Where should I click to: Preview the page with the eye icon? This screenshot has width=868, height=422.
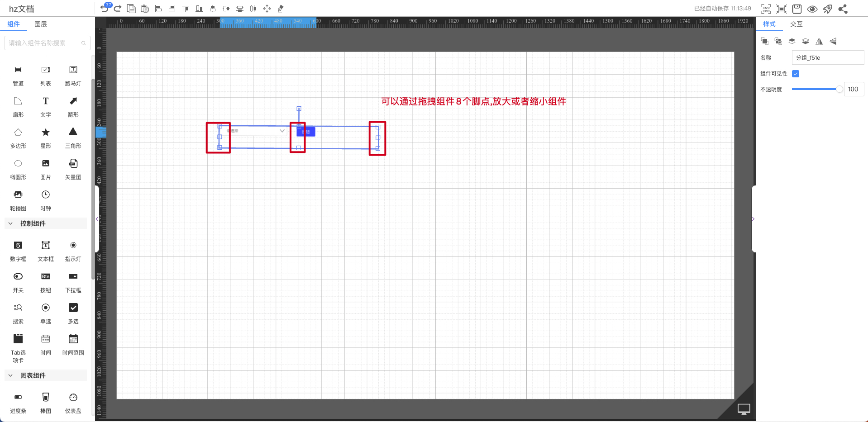pos(812,9)
